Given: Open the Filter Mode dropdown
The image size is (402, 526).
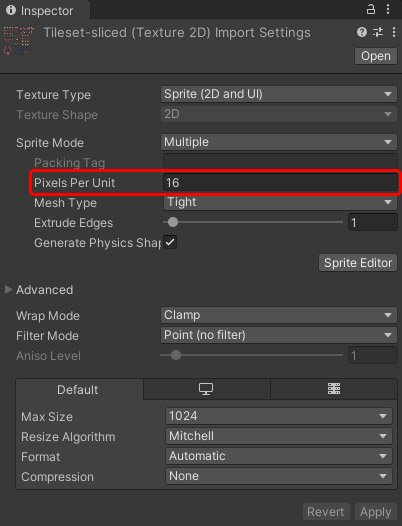Looking at the screenshot, I should point(279,335).
